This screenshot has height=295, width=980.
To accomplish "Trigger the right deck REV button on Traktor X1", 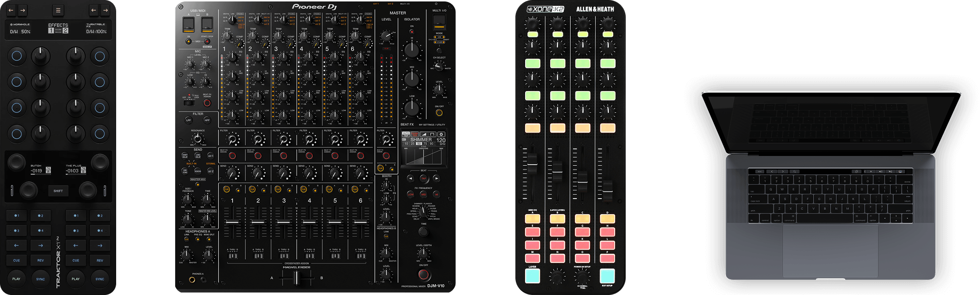I will (100, 260).
